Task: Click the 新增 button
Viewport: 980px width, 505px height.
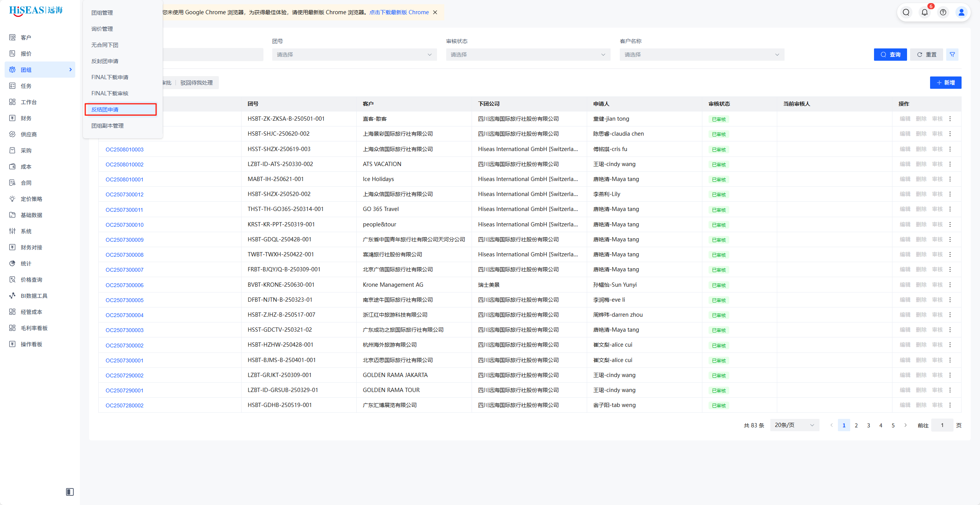Action: tap(945, 83)
